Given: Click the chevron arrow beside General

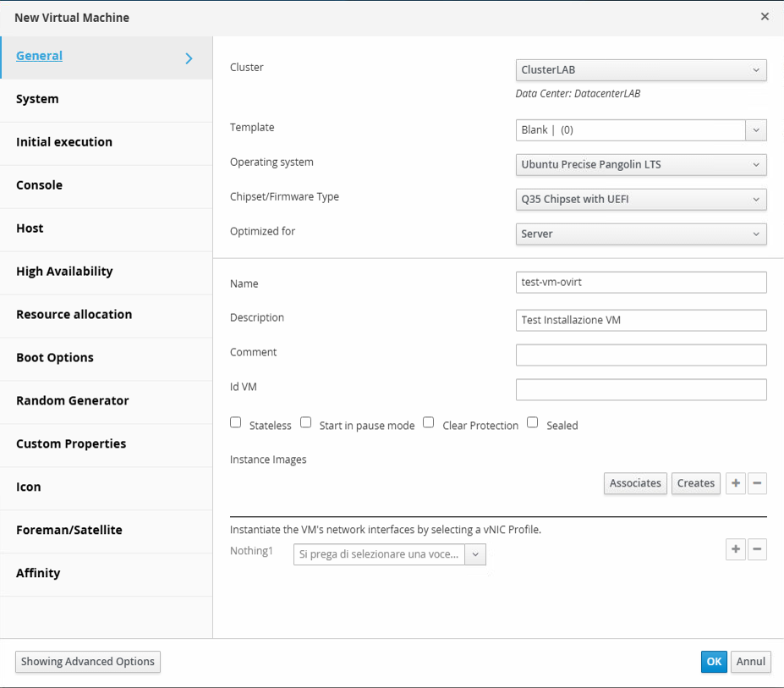Looking at the screenshot, I should (x=189, y=58).
